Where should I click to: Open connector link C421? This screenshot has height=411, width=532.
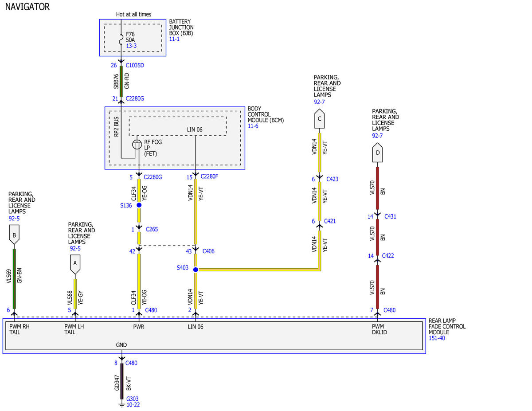coord(330,221)
